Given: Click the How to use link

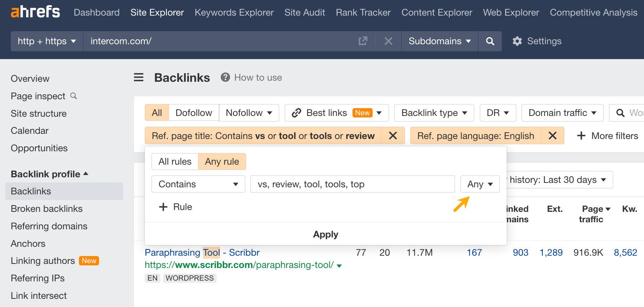Looking at the screenshot, I should [x=258, y=77].
